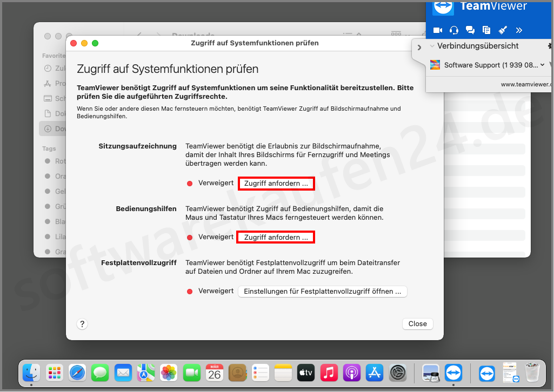Collapse the TeamViewer side panel arrow
This screenshot has width=554, height=392.
(x=419, y=48)
